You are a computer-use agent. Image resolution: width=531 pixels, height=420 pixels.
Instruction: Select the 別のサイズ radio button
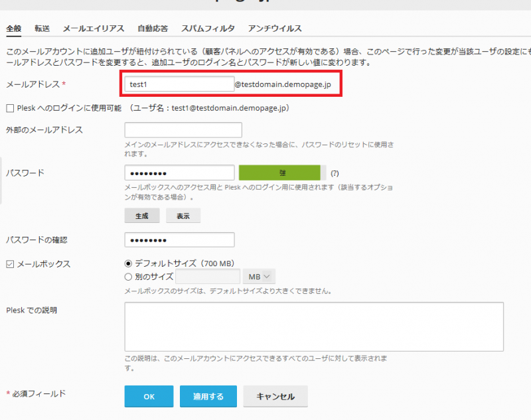129,277
